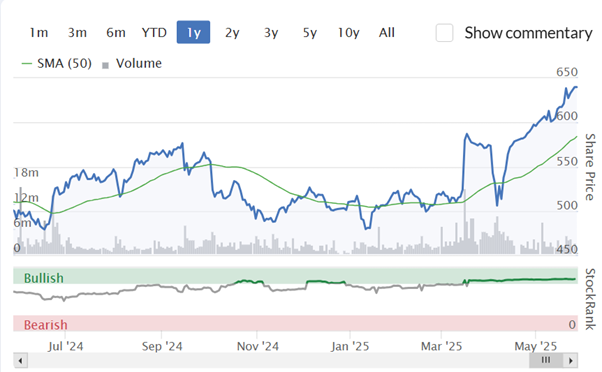The height and width of the screenshot is (372, 602).
Task: Enable the Show commentary checkbox
Action: tap(444, 33)
